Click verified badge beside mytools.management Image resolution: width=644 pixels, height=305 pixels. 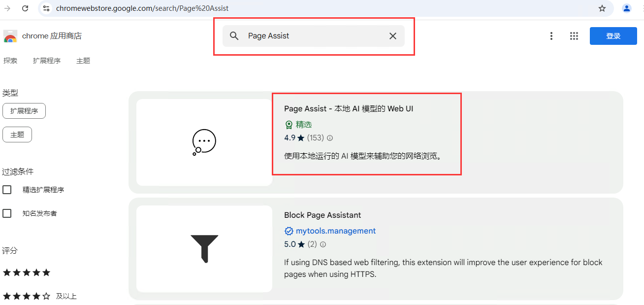[x=289, y=231]
